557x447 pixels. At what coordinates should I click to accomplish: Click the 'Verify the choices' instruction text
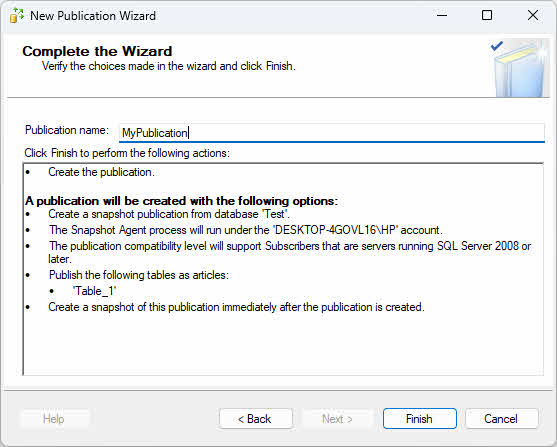[x=169, y=66]
